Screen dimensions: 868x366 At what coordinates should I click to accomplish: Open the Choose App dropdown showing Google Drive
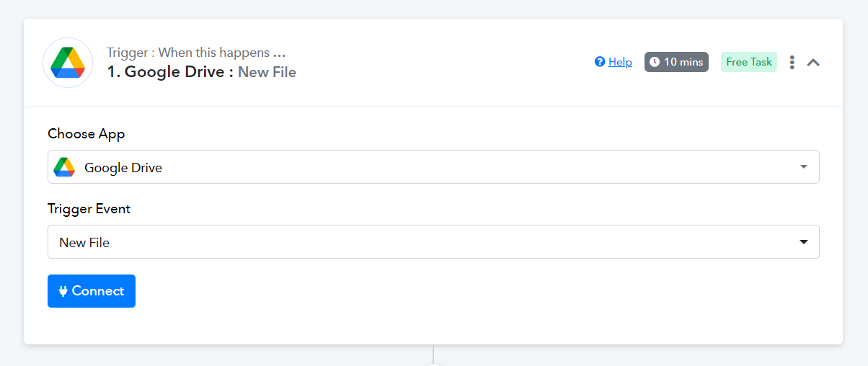[433, 167]
